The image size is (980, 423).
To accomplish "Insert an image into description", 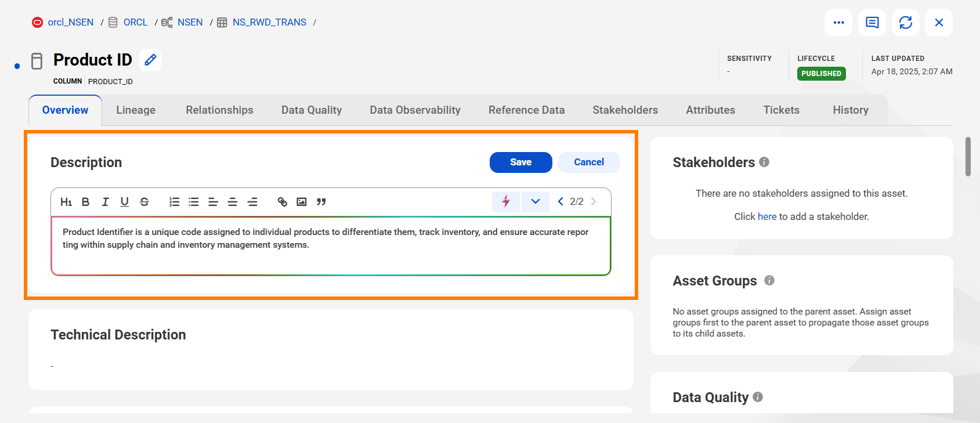I will point(302,202).
